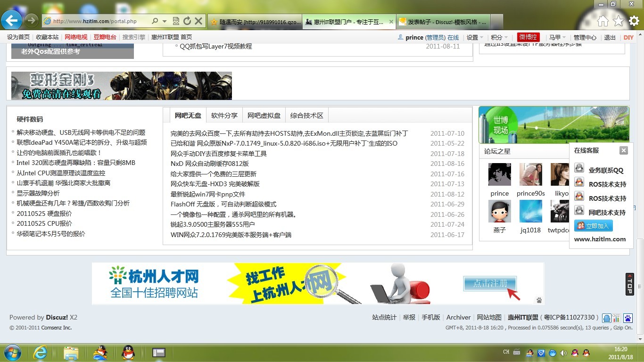Screen dimensions: 644x362
Task: Click the CH language indicator in tray
Action: [506, 352]
